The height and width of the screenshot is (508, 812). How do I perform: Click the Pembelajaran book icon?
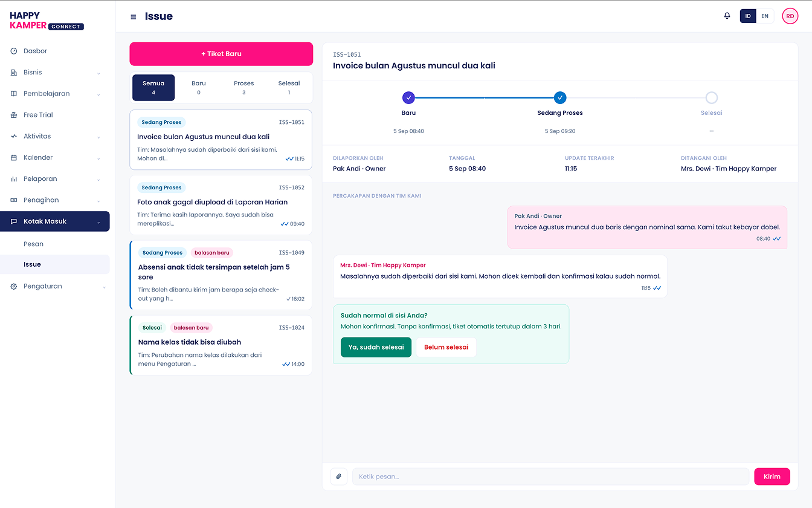pyautogui.click(x=14, y=94)
